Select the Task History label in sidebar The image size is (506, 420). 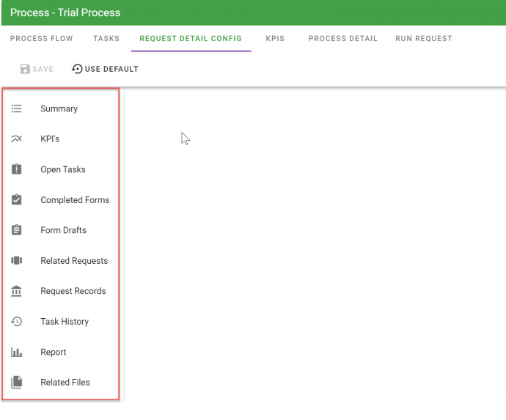[x=65, y=322]
